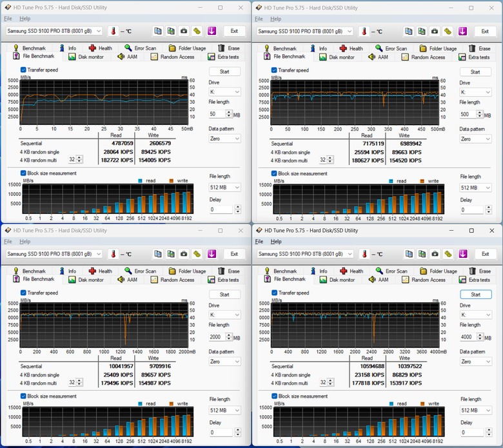Switch to Health tab in top-right window
The image size is (503, 448).
pyautogui.click(x=351, y=48)
